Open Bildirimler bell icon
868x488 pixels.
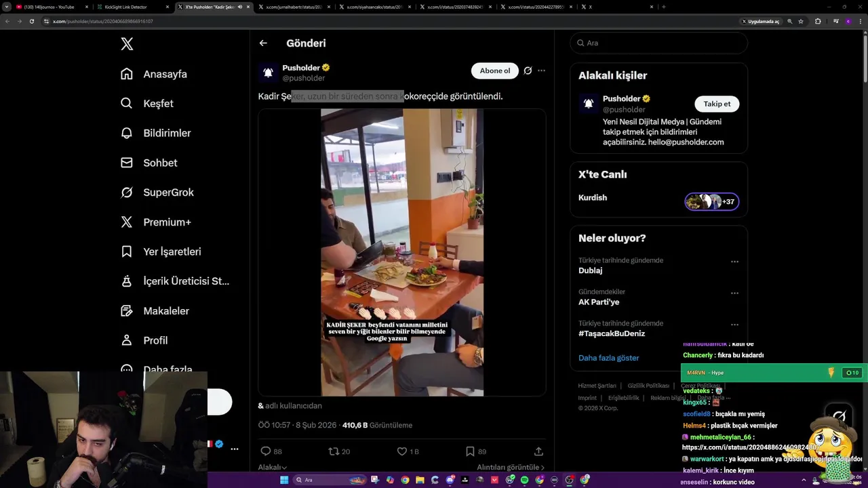click(x=127, y=133)
